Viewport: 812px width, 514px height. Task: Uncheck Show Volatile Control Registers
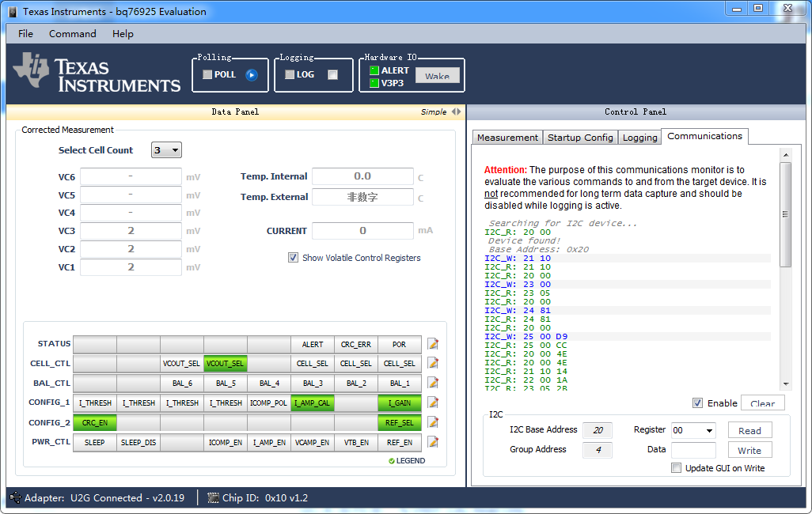[x=293, y=258]
